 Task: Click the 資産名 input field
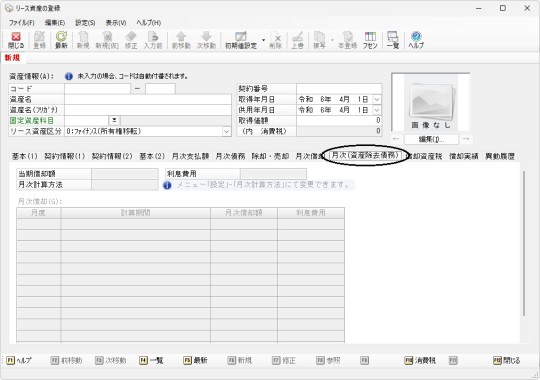coord(148,100)
